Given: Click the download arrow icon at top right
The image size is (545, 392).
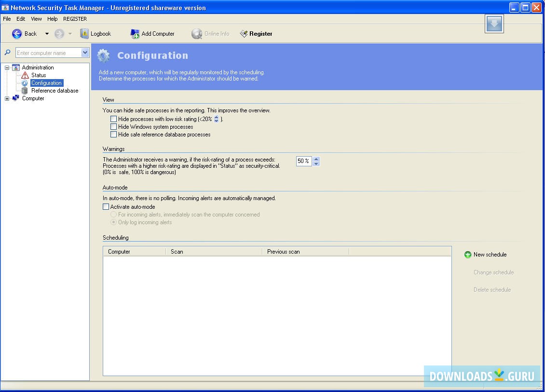Looking at the screenshot, I should tap(494, 24).
